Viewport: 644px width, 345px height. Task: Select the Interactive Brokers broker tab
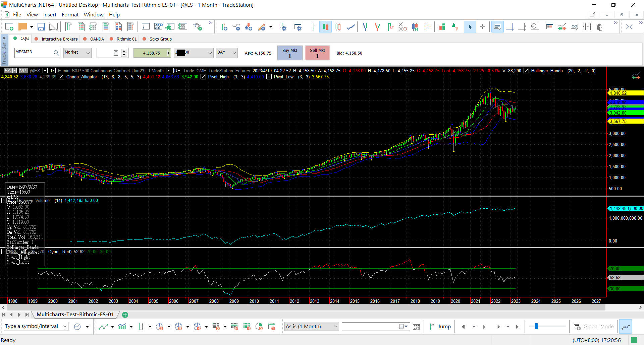pos(56,39)
